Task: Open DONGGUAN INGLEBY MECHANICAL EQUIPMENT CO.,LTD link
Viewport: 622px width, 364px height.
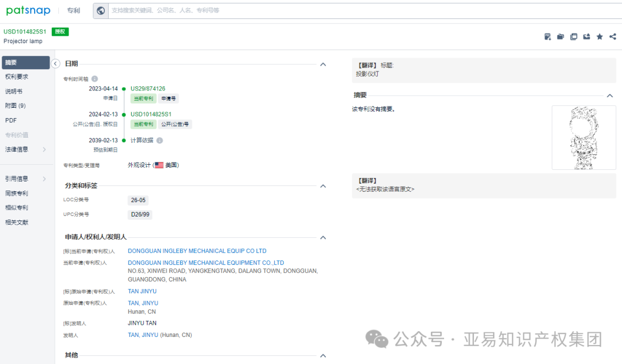Action: (206, 263)
